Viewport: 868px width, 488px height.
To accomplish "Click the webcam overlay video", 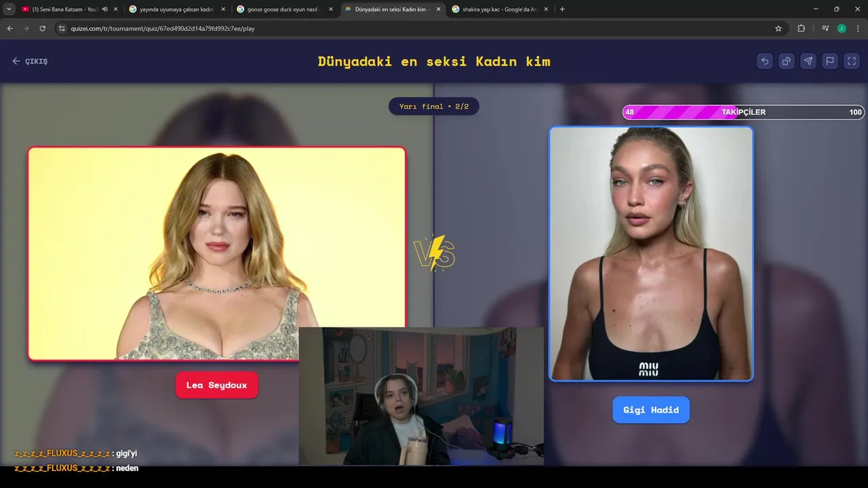I will (x=421, y=396).
